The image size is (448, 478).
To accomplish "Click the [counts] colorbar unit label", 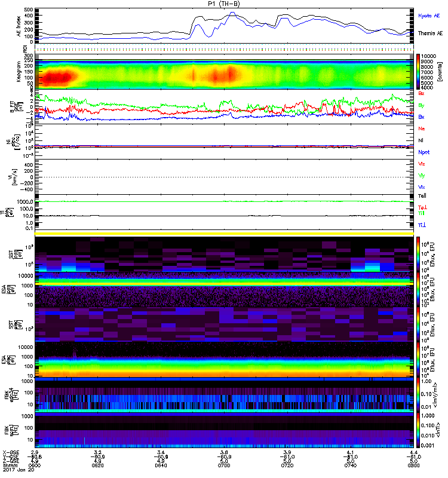I will tap(440, 72).
